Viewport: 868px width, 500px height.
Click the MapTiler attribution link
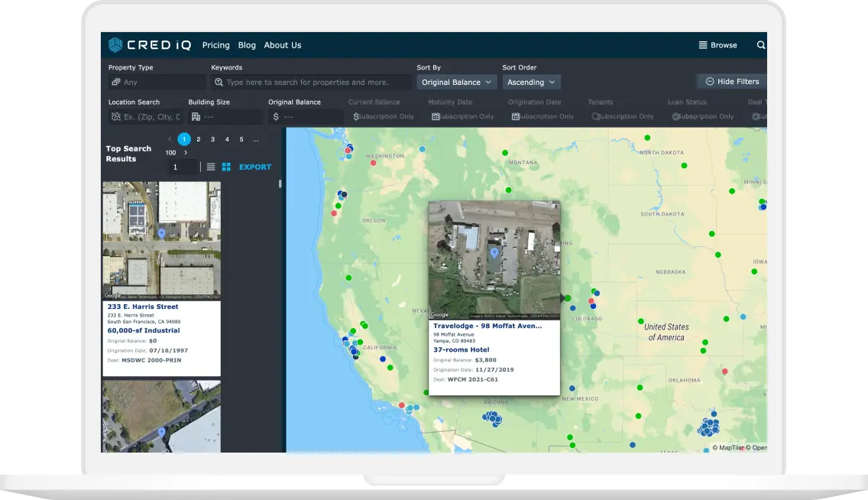(x=728, y=447)
